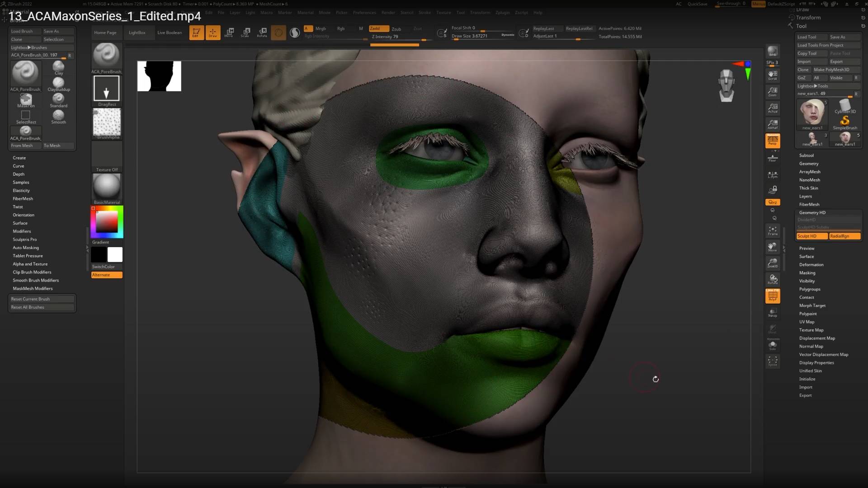Expand the Polypaint section
The width and height of the screenshot is (868, 488).
click(807, 314)
